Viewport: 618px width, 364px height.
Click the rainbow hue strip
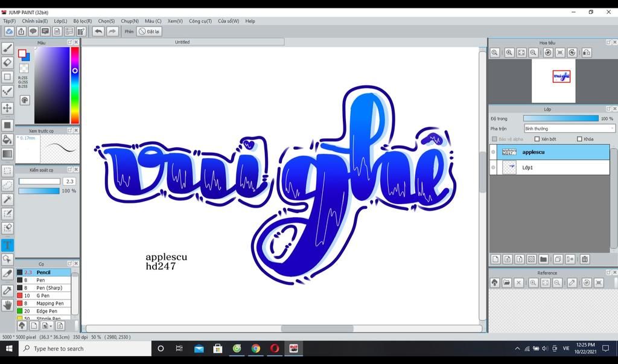[74, 85]
